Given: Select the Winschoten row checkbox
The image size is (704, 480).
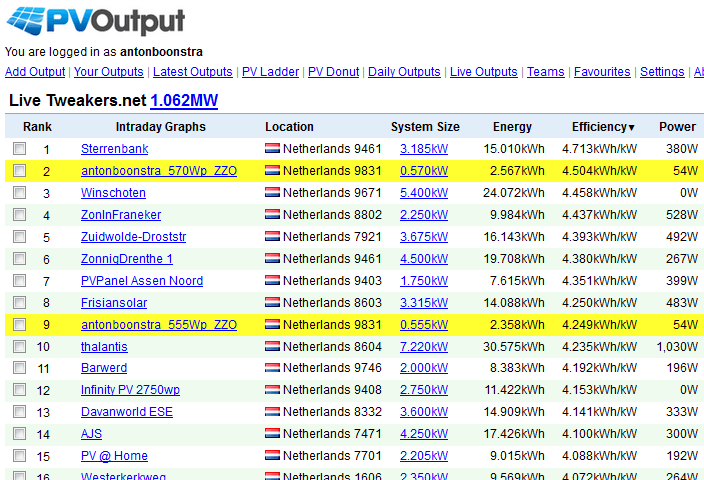Looking at the screenshot, I should click(x=19, y=192).
